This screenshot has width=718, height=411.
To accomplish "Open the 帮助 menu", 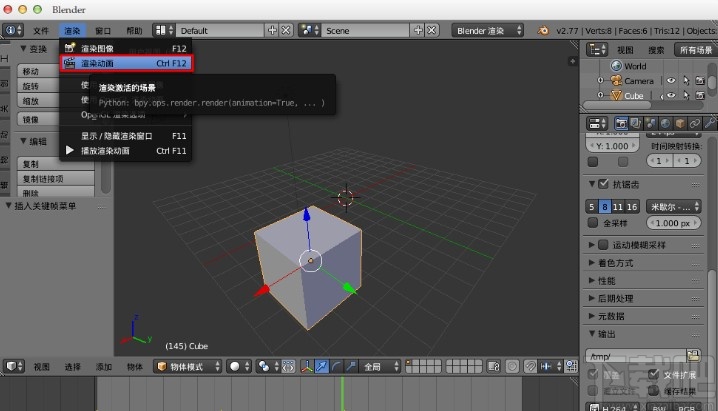I will (134, 31).
